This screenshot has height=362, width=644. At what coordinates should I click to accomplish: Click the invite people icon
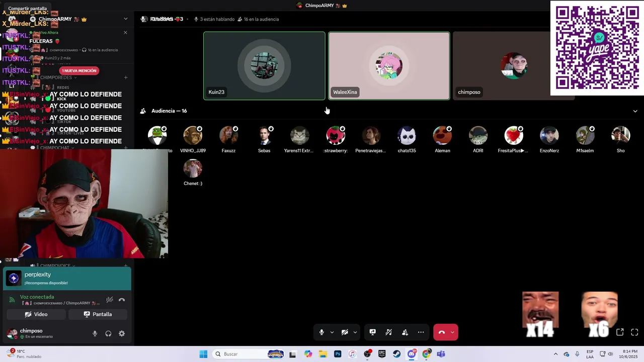(405, 332)
